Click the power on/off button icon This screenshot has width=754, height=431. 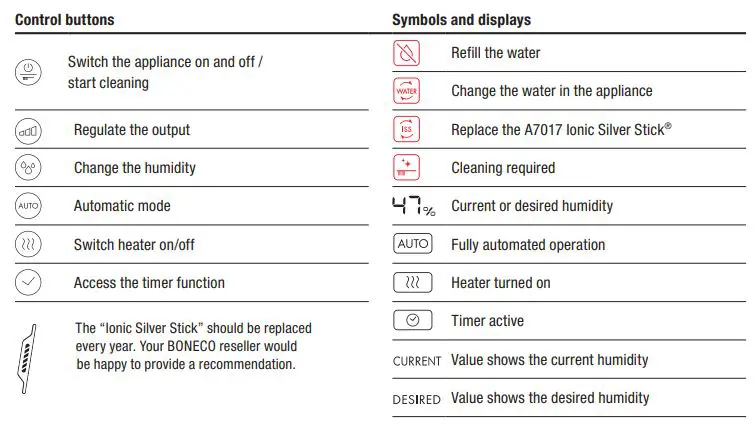[x=28, y=72]
